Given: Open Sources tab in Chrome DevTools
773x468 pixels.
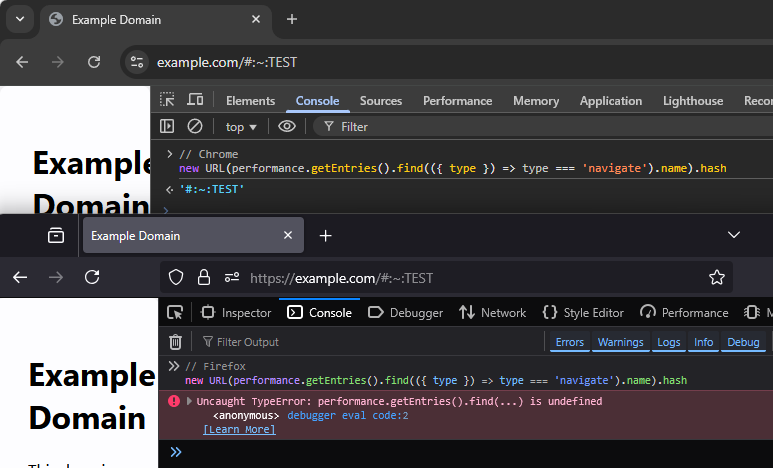Looking at the screenshot, I should [x=381, y=101].
